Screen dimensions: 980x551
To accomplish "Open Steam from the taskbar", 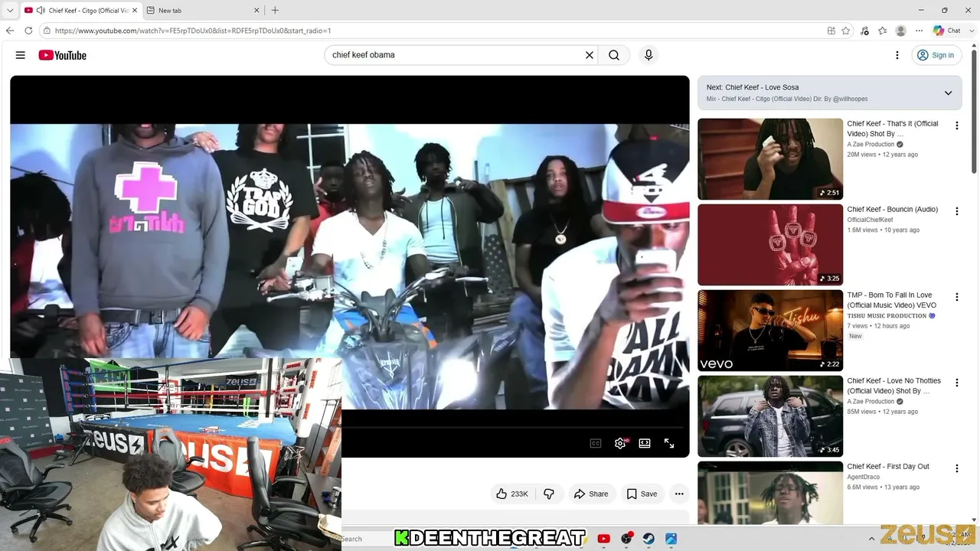I will (648, 539).
